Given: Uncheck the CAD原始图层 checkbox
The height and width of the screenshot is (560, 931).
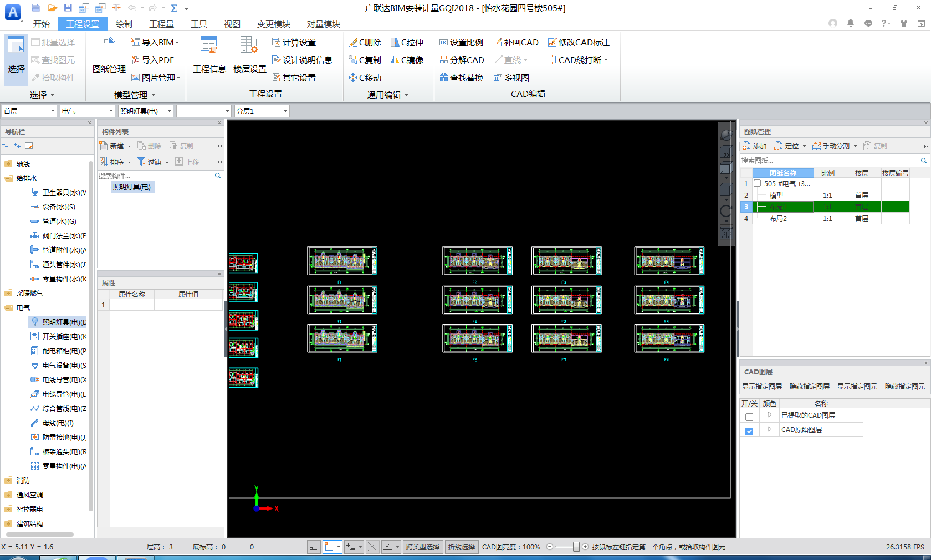Looking at the screenshot, I should [x=749, y=431].
